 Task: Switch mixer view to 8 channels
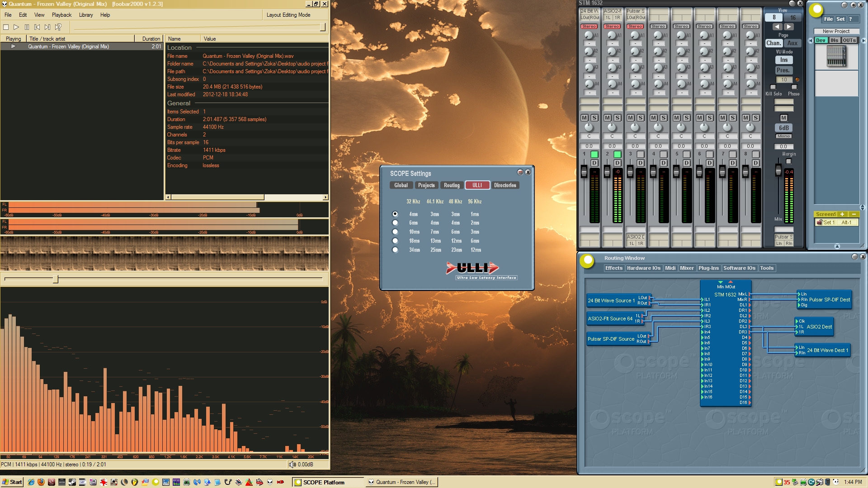point(774,18)
